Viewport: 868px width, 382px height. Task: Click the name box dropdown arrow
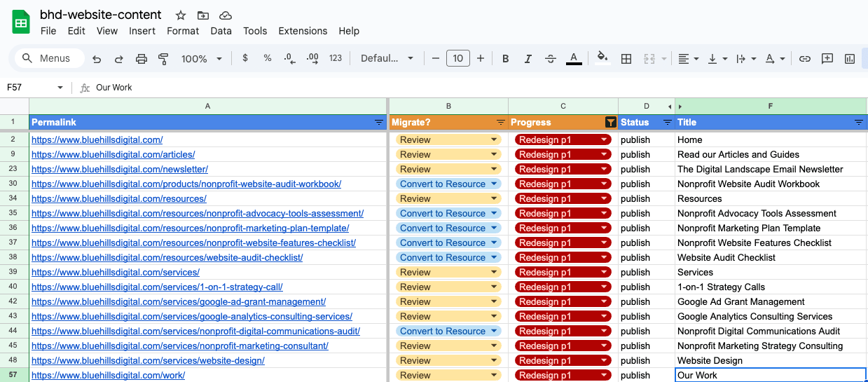60,88
